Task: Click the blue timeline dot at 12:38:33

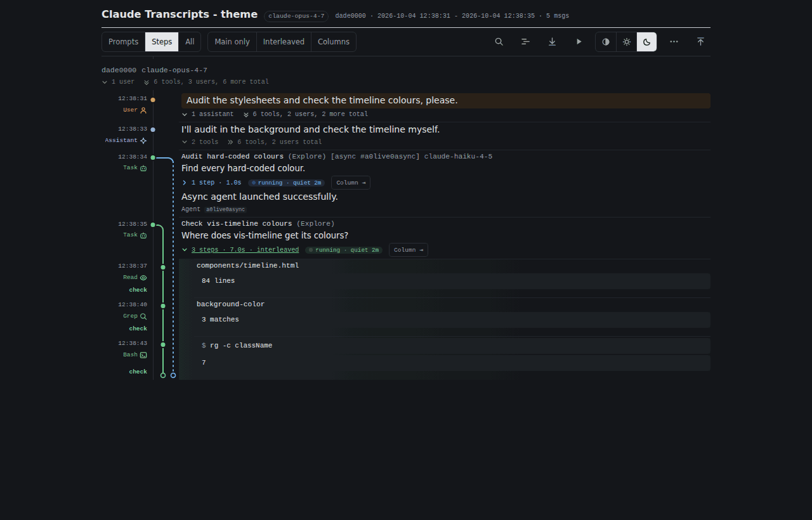Action: tap(153, 129)
